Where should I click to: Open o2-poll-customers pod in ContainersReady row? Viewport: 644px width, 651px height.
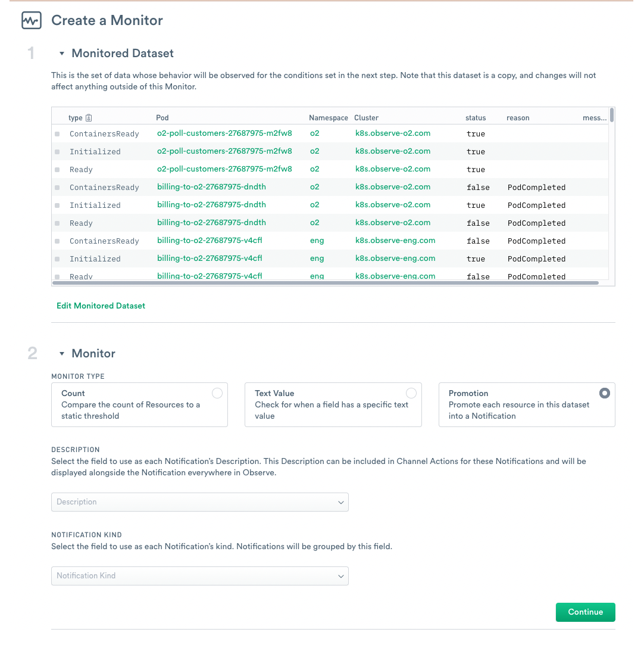click(224, 133)
